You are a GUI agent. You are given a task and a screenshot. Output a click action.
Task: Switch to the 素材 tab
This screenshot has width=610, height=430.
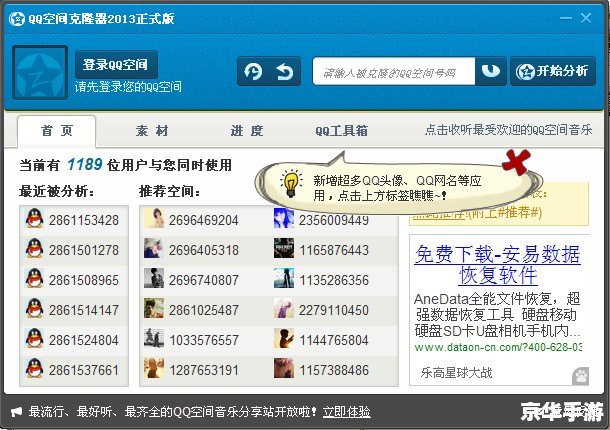[152, 131]
